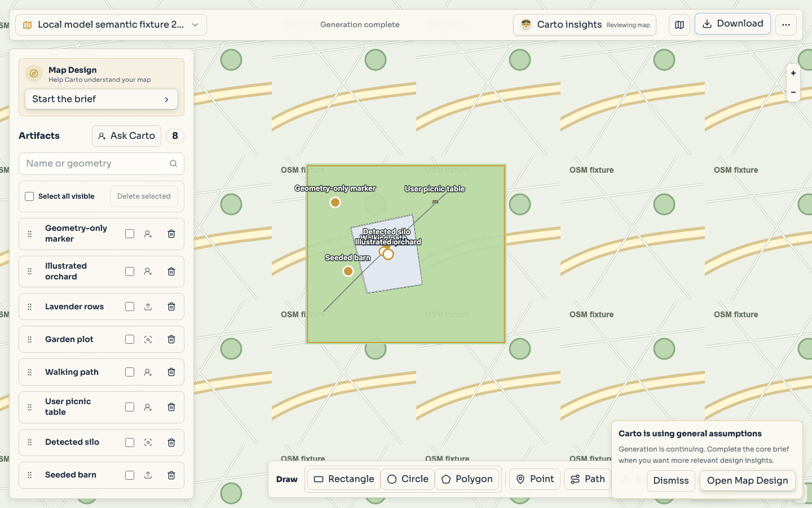Switch to the Path draw tool
Screen dimensions: 812x508
(588, 479)
